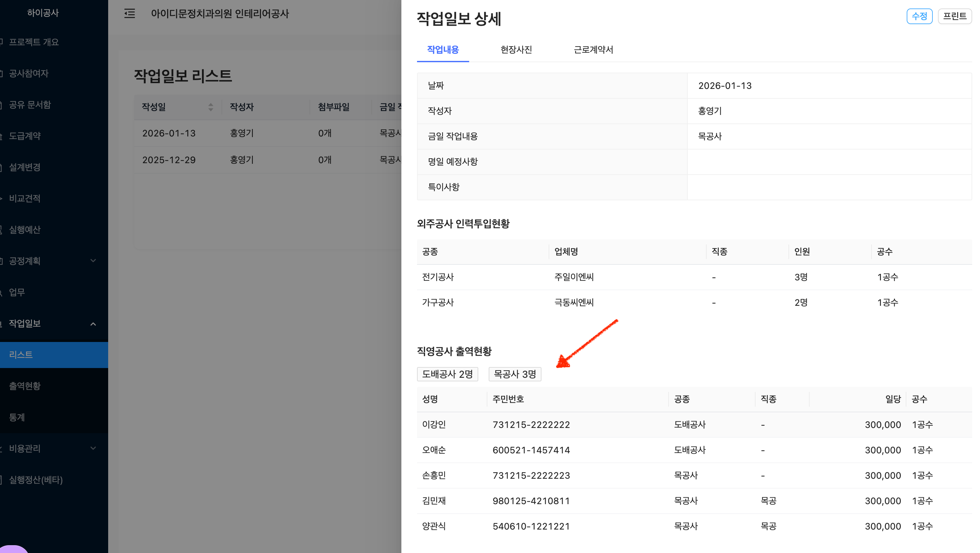This screenshot has height=553, width=980.
Task: Sort list by 작성일 column arrows
Action: coord(210,107)
